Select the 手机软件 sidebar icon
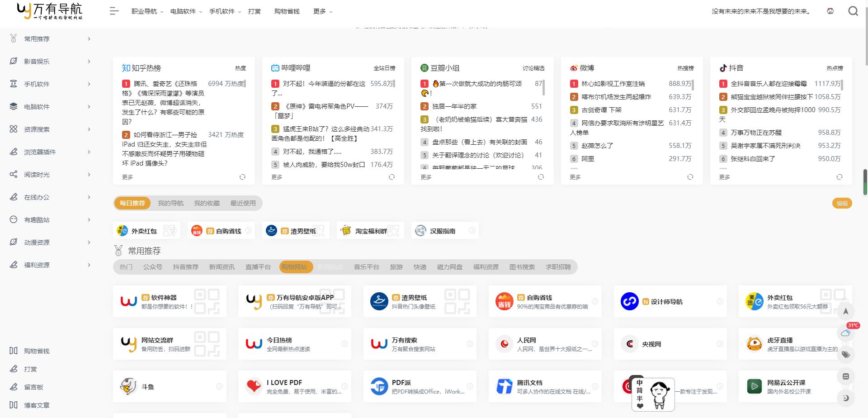Viewport: 868px width, 418px height. click(x=13, y=84)
